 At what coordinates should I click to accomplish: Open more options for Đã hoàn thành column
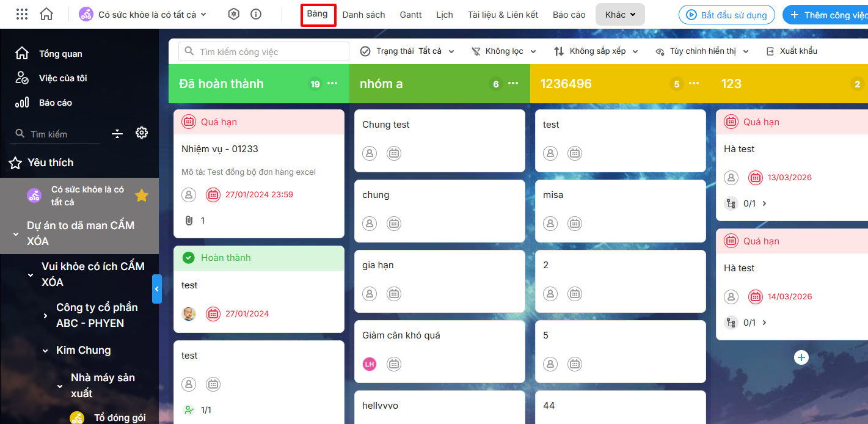tap(332, 84)
